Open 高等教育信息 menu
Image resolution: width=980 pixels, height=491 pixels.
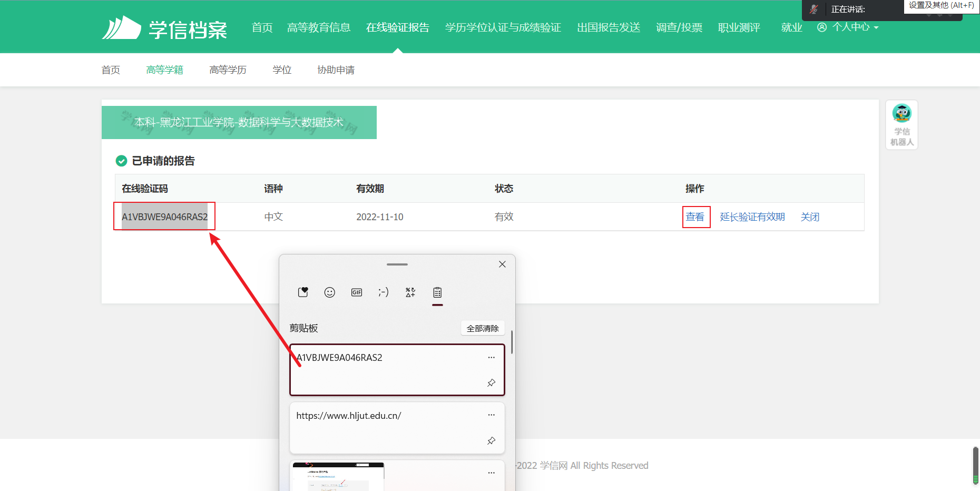[x=319, y=27]
